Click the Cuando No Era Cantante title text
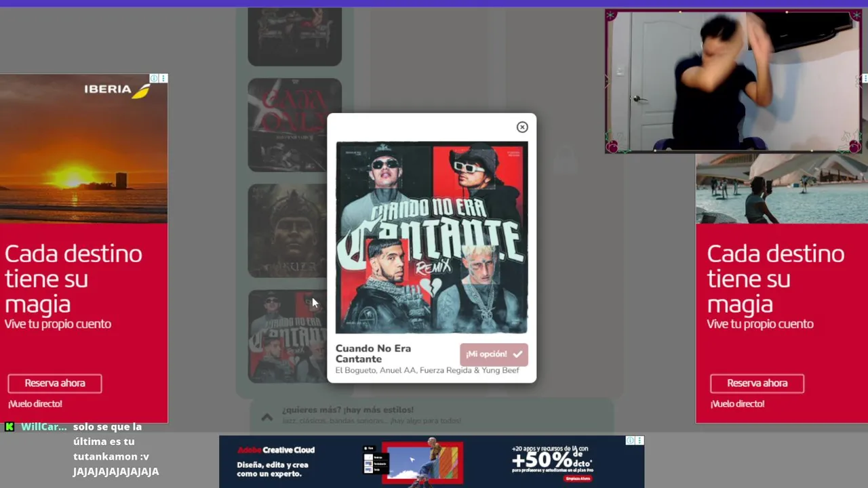The height and width of the screenshot is (488, 868). click(x=374, y=354)
